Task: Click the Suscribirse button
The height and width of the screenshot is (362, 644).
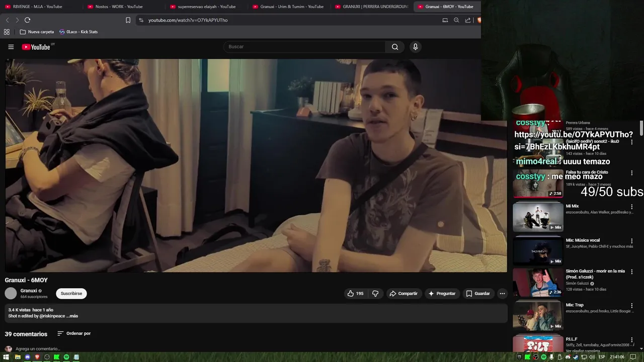Action: (71, 294)
